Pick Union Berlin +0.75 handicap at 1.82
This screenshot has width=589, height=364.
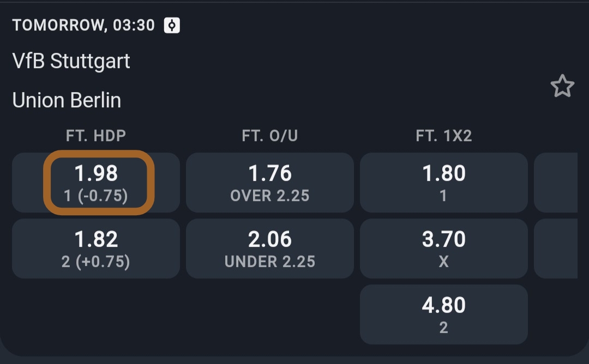(x=96, y=248)
